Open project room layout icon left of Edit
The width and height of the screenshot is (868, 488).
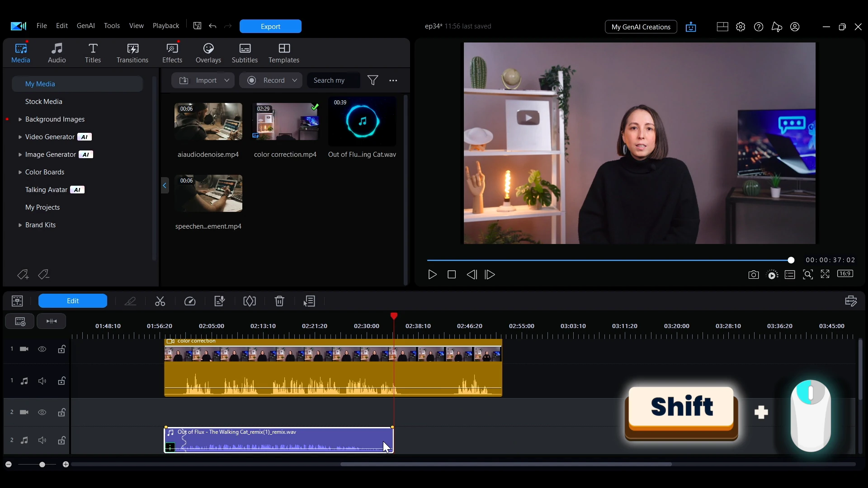[x=17, y=301]
